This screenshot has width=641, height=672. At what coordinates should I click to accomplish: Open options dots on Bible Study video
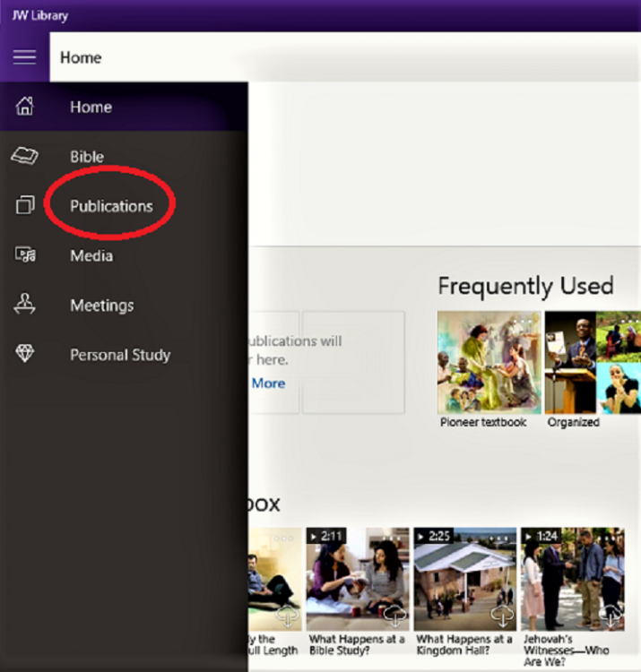coord(394,538)
